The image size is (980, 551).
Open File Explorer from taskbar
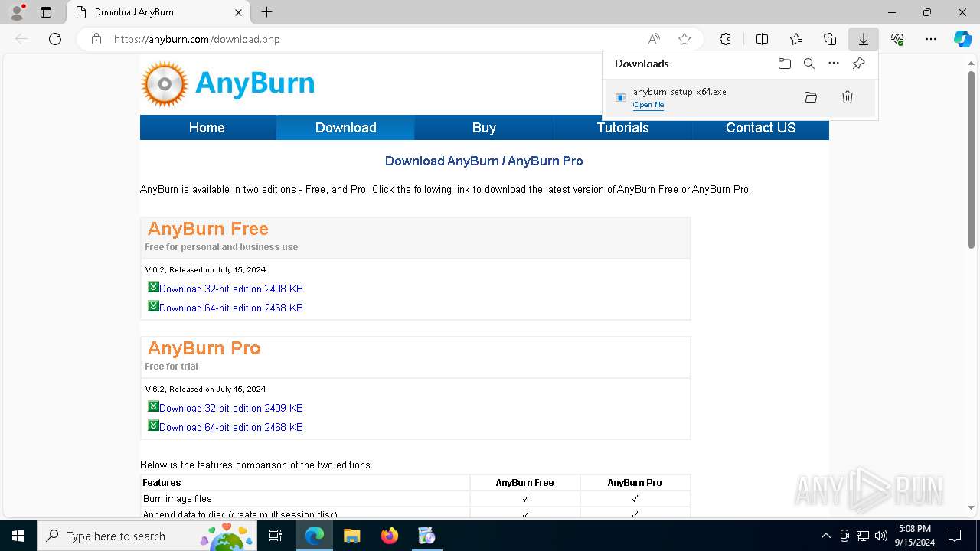(x=351, y=536)
